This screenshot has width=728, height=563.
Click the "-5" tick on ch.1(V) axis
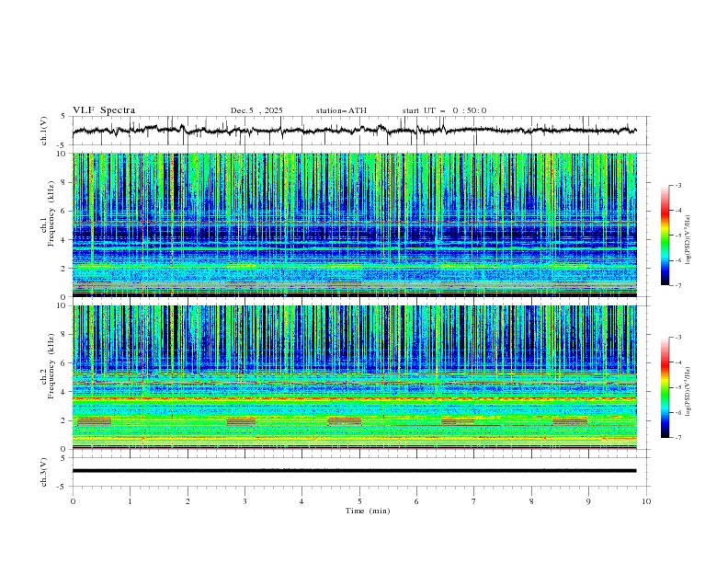(x=63, y=145)
